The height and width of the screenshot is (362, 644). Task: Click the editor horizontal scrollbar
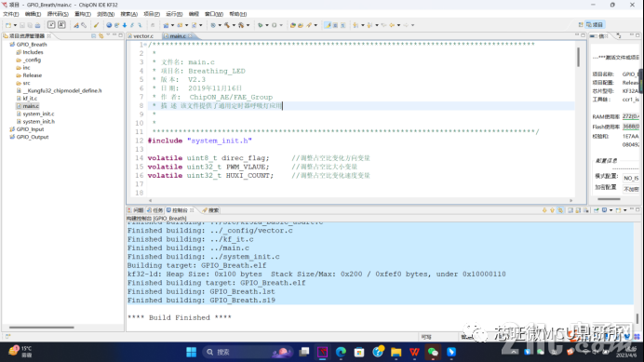click(x=360, y=200)
